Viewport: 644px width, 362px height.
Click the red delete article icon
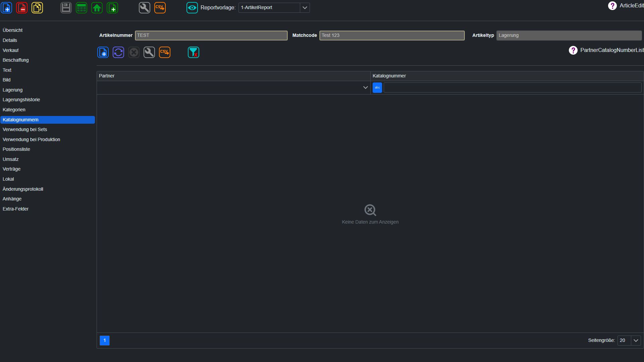coord(22,8)
